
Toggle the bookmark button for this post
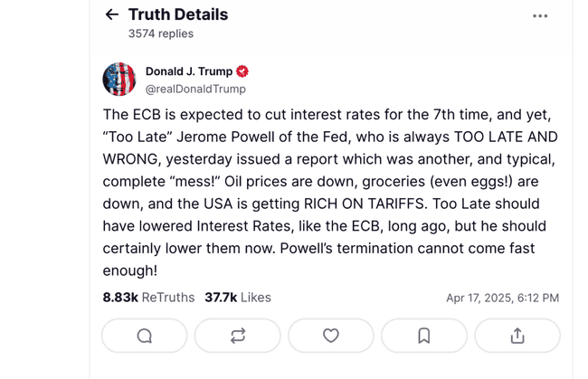coord(423,336)
